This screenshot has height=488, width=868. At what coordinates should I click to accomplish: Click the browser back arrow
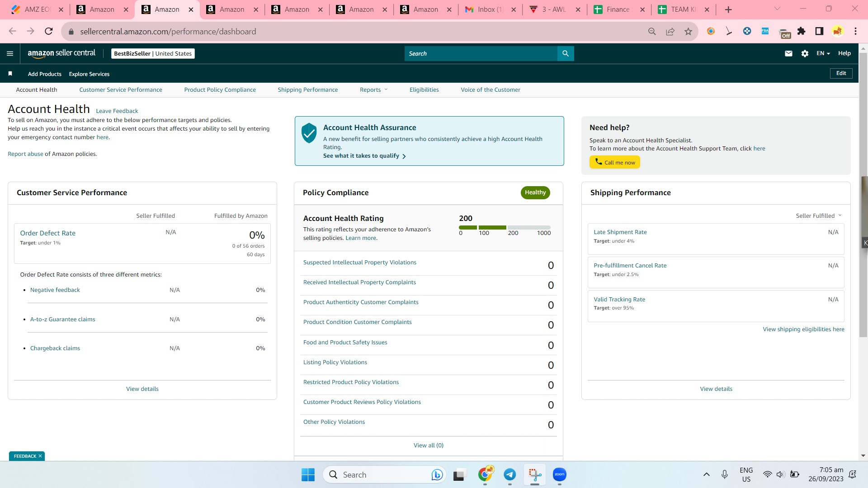[12, 31]
